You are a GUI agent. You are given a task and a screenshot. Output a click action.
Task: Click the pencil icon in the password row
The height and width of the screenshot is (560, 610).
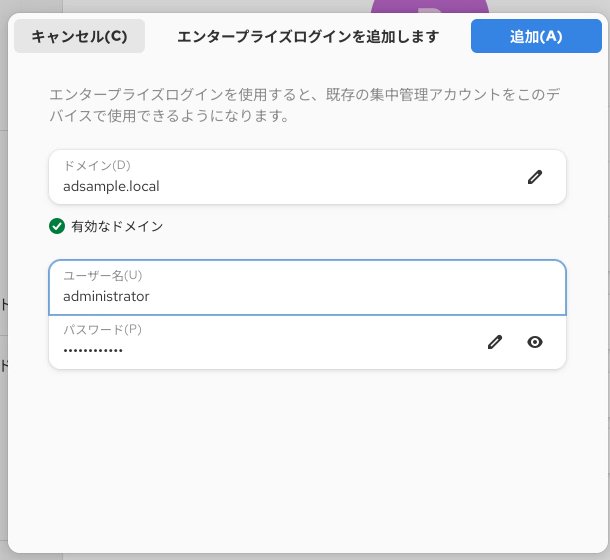[494, 342]
